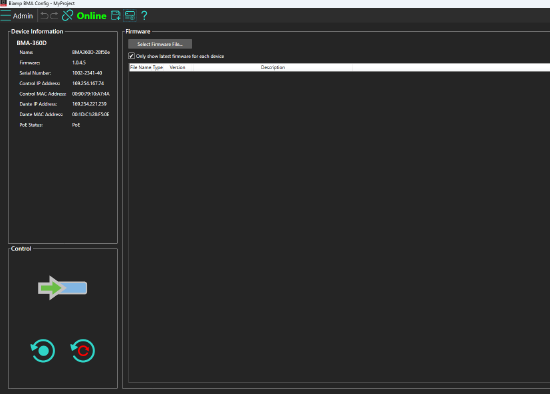550x394 pixels.
Task: Click the serial number 1002-2341-40
Action: (87, 73)
